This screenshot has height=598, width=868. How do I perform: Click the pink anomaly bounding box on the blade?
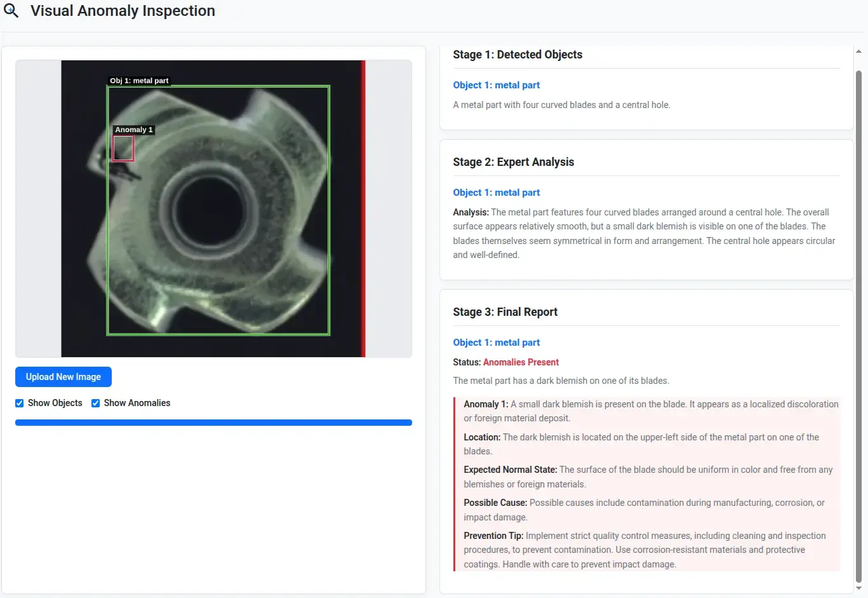pyautogui.click(x=123, y=149)
